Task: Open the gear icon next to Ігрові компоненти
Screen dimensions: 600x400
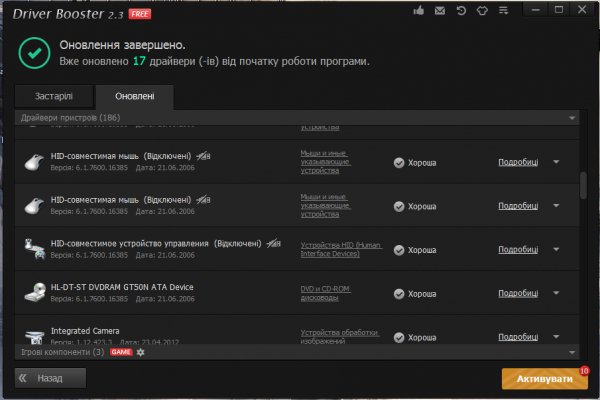Action: [x=140, y=352]
